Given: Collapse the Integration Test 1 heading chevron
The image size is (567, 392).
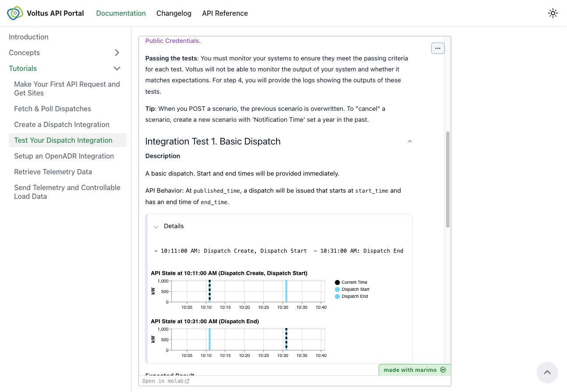Looking at the screenshot, I should (x=410, y=141).
